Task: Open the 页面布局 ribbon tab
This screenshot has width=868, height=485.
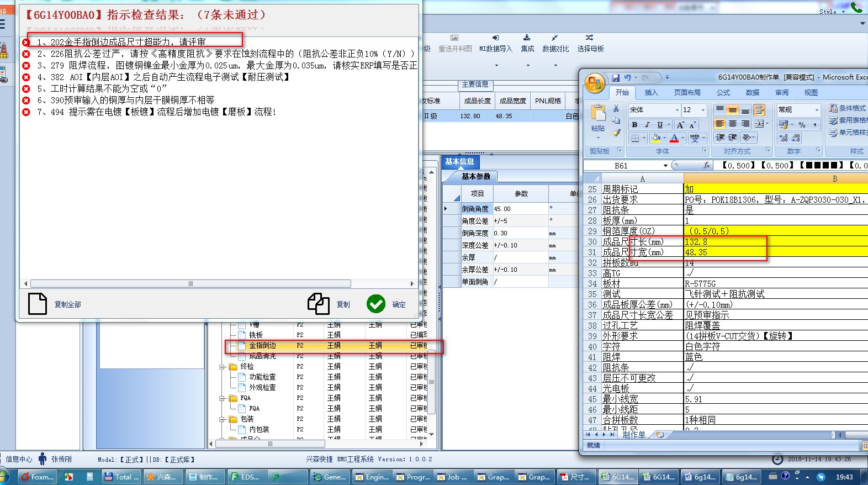Action: coord(687,93)
